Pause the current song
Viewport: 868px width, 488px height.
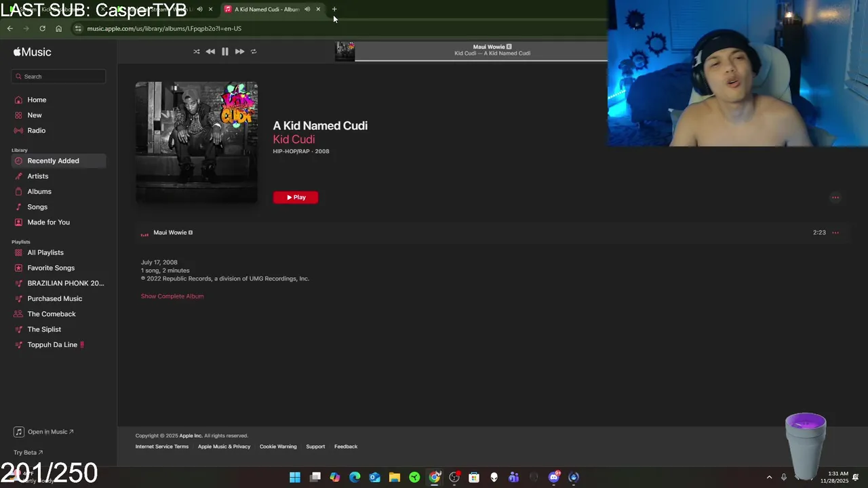coord(225,52)
